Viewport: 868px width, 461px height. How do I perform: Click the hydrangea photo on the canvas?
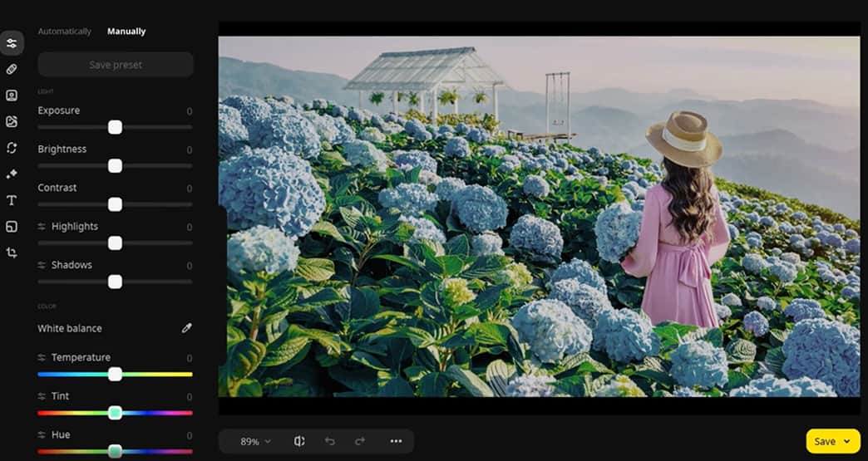pyautogui.click(x=540, y=217)
